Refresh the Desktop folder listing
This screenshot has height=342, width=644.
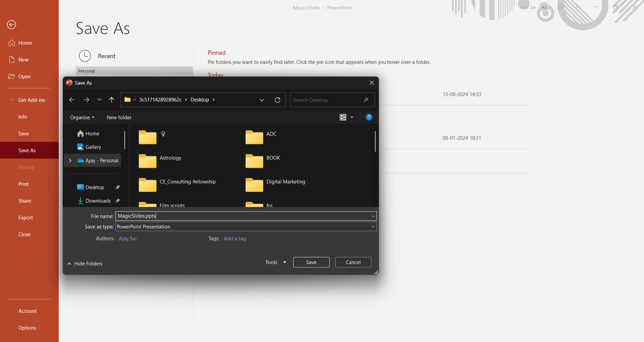pyautogui.click(x=277, y=100)
